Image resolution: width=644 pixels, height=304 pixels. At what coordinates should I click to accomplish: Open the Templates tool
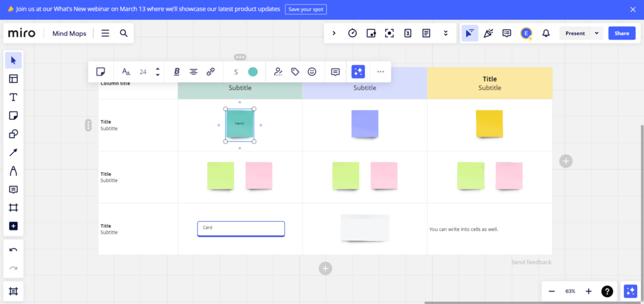point(13,79)
